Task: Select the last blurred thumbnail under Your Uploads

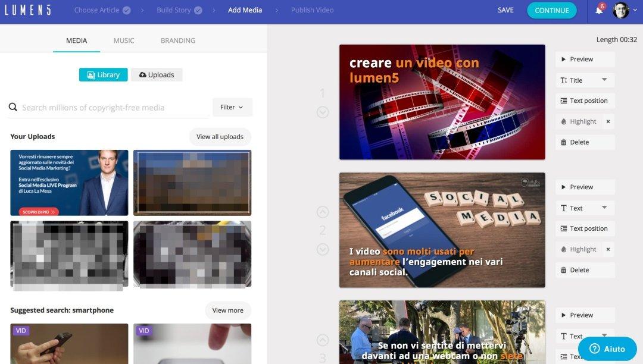Action: 192,255
